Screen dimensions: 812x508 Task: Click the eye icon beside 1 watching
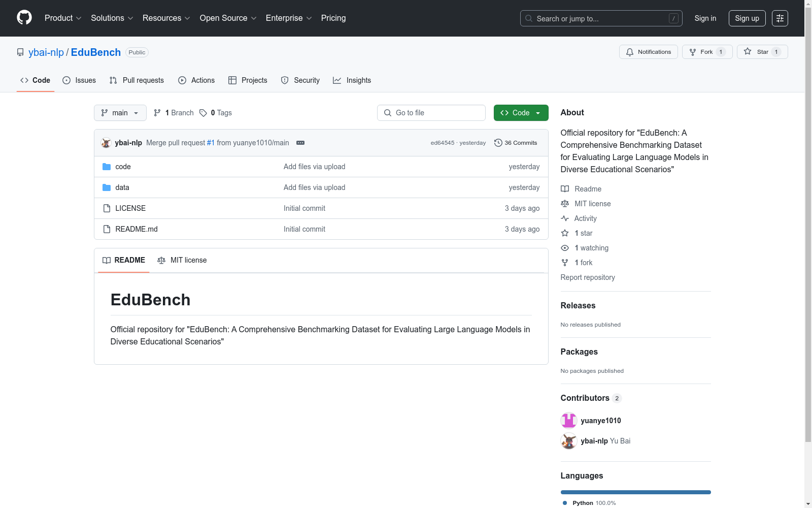click(565, 248)
